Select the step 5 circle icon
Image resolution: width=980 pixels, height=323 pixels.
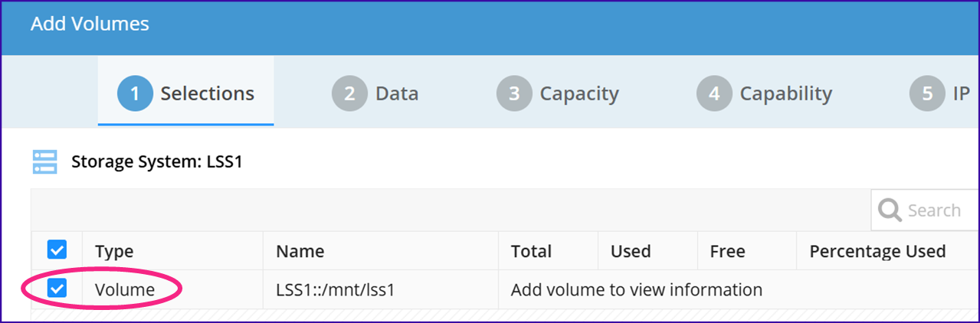point(928,93)
